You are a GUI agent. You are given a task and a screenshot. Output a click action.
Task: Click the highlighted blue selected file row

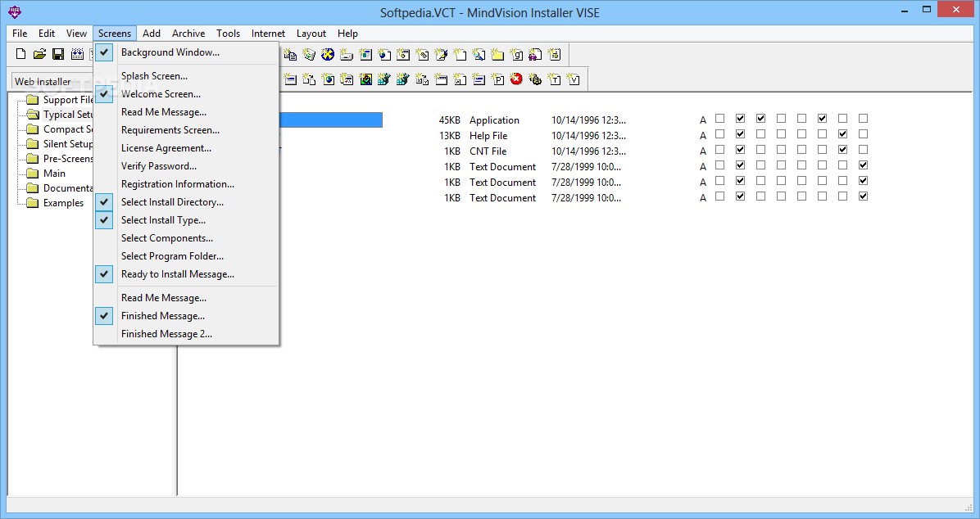(330, 120)
